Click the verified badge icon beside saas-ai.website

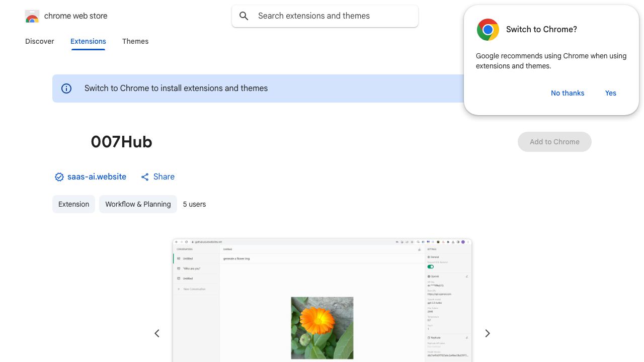pos(59,177)
